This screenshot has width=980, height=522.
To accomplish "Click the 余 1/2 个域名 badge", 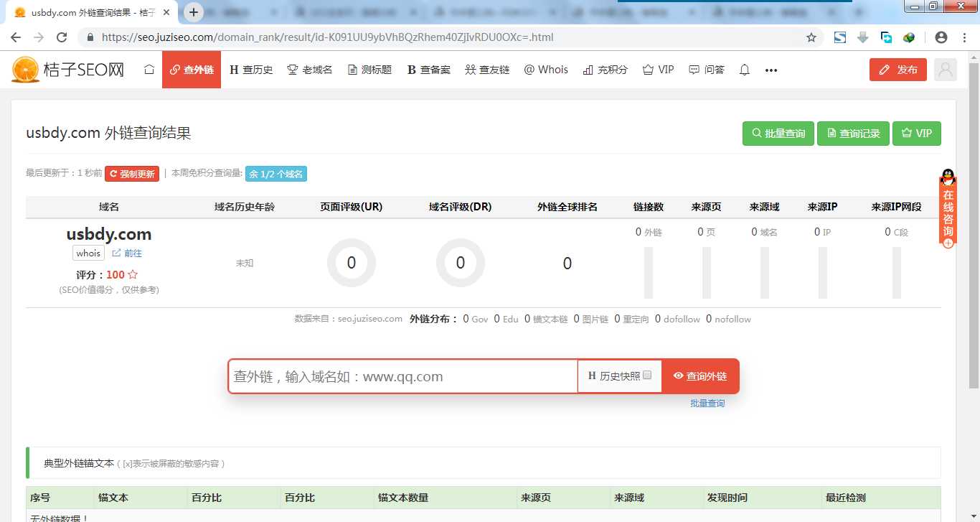I will pyautogui.click(x=276, y=174).
